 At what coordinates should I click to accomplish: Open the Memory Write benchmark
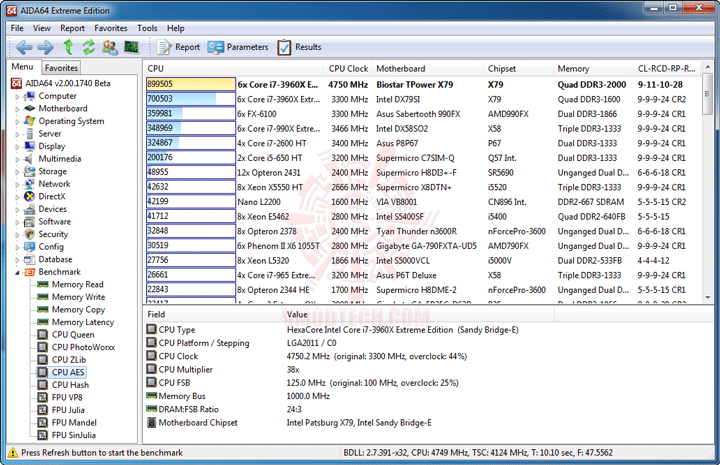pos(78,297)
